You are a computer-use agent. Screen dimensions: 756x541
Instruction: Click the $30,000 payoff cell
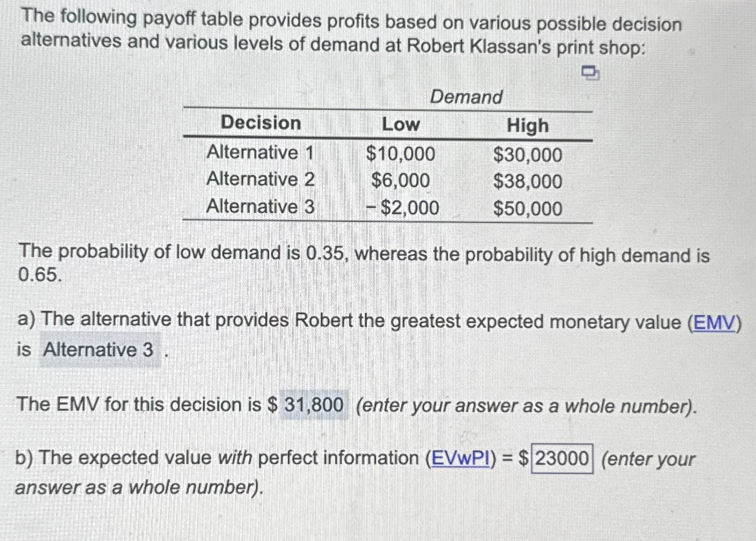coord(528,154)
